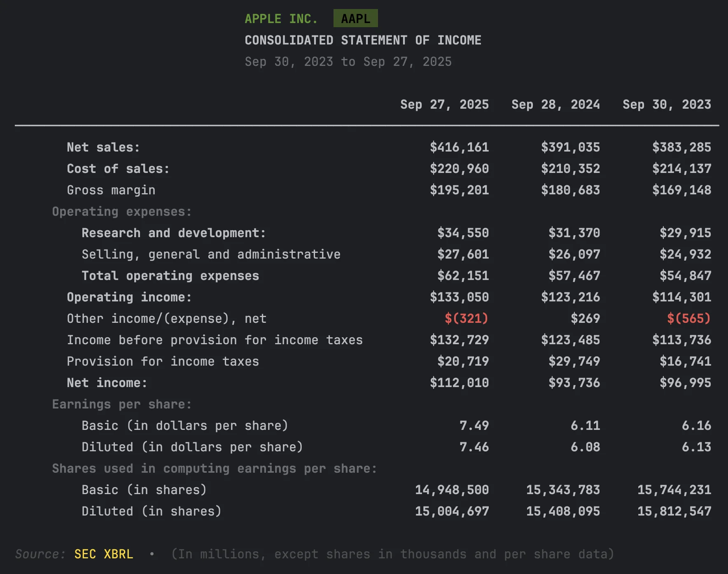Screen dimensions: 728x574
Task: Click Selling, general and administrative label
Action: [x=211, y=254]
